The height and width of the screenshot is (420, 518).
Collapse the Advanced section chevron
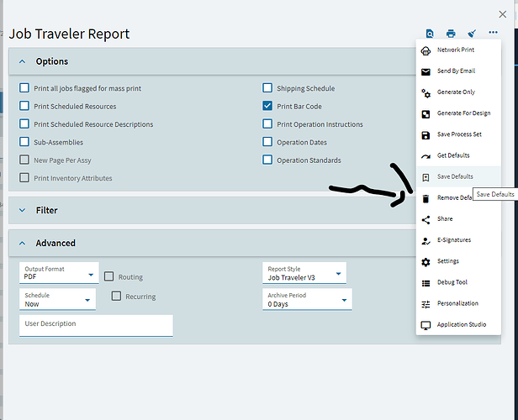[x=22, y=243]
